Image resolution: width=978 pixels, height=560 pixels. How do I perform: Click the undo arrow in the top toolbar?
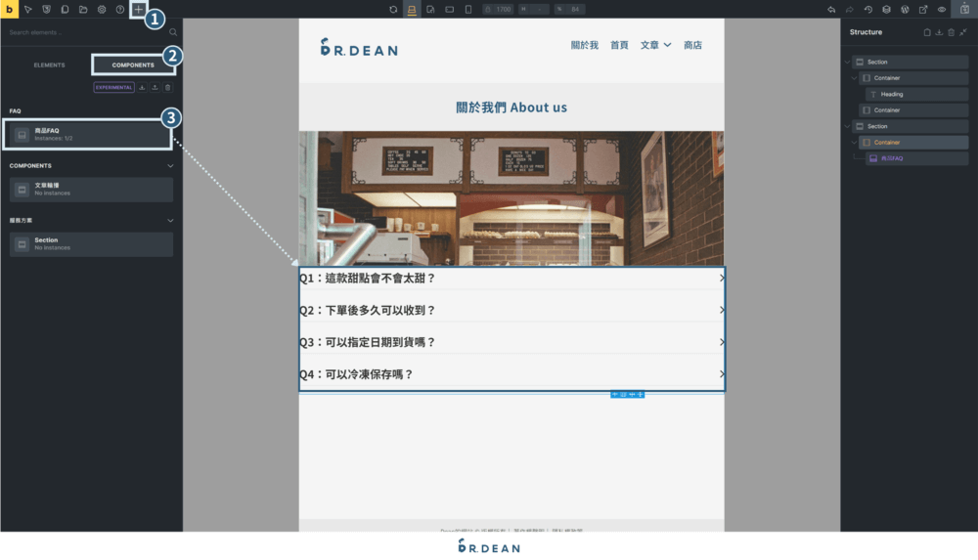point(831,9)
